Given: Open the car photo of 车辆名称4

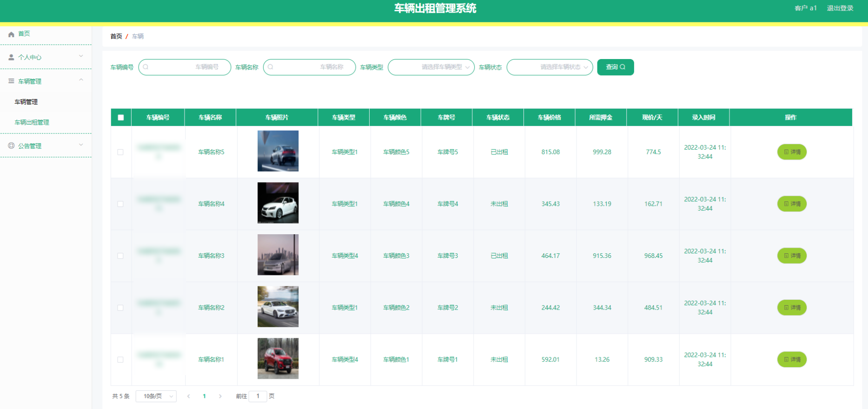Looking at the screenshot, I should pos(278,203).
